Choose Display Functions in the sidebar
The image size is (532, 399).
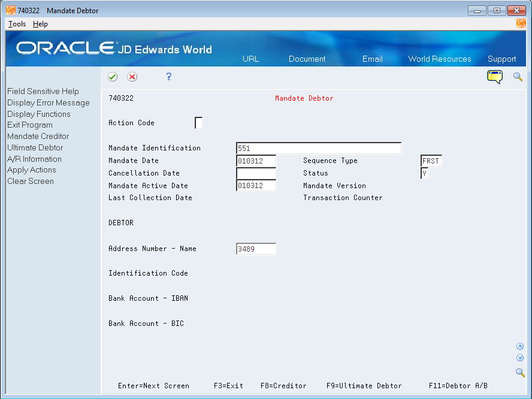(39, 114)
